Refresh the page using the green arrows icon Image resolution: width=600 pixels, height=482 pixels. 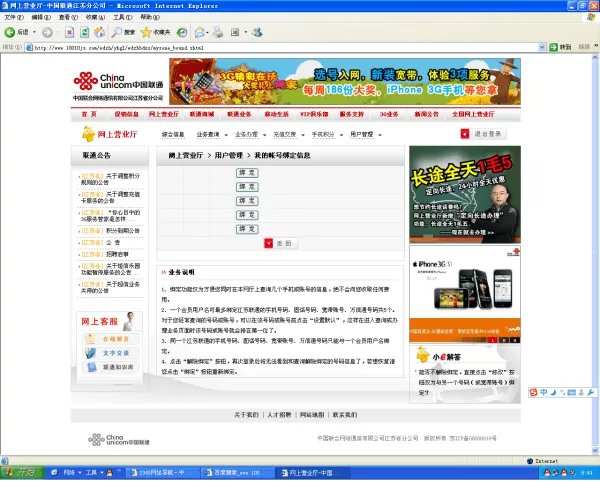click(x=84, y=33)
